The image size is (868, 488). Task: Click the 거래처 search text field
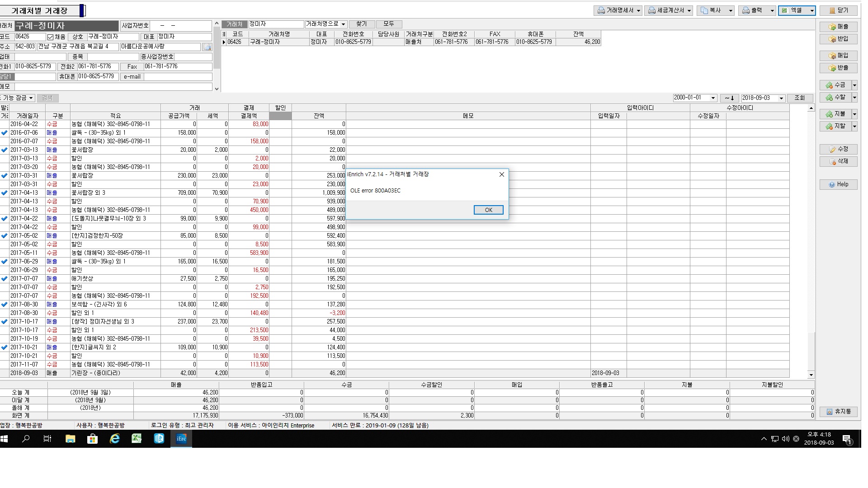coord(276,24)
